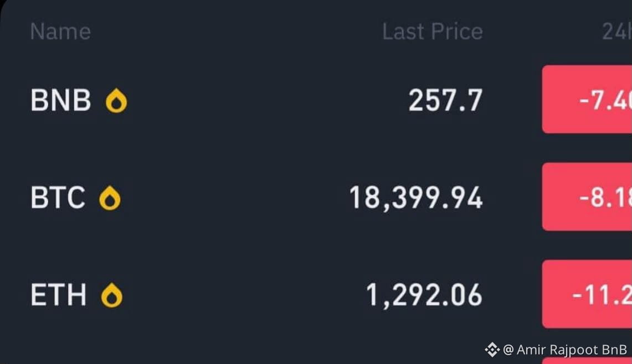632x364 pixels.
Task: Select the BTC last price 18,399.94
Action: 416,197
